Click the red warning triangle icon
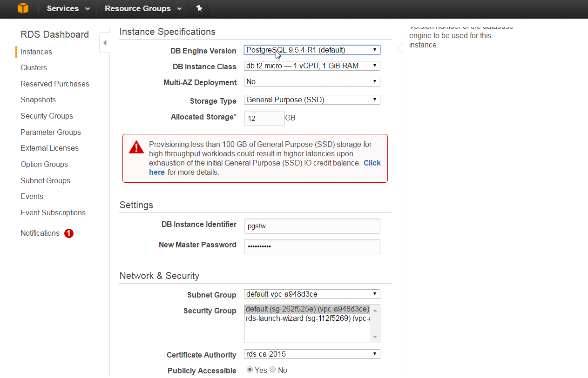 136,147
